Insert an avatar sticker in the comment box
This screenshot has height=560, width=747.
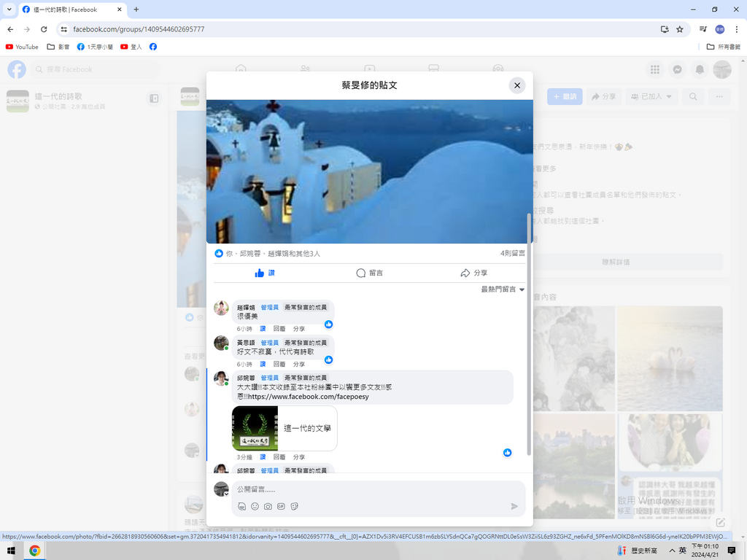[x=241, y=506]
